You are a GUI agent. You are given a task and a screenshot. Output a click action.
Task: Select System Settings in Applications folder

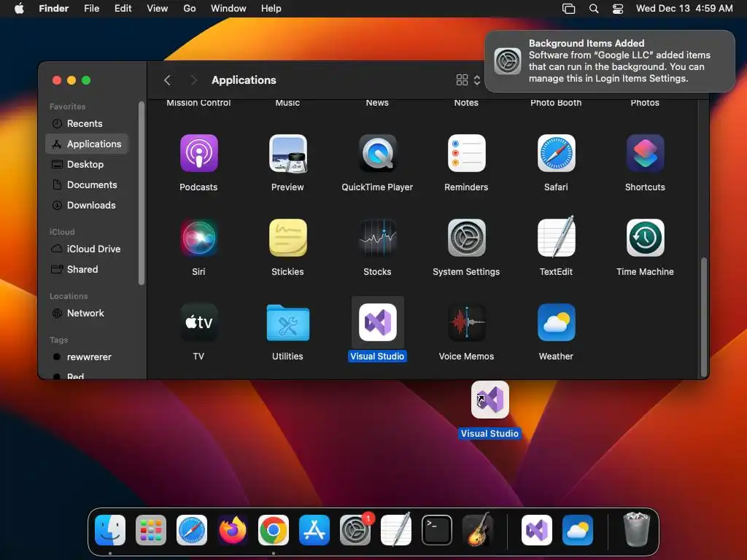tap(466, 238)
